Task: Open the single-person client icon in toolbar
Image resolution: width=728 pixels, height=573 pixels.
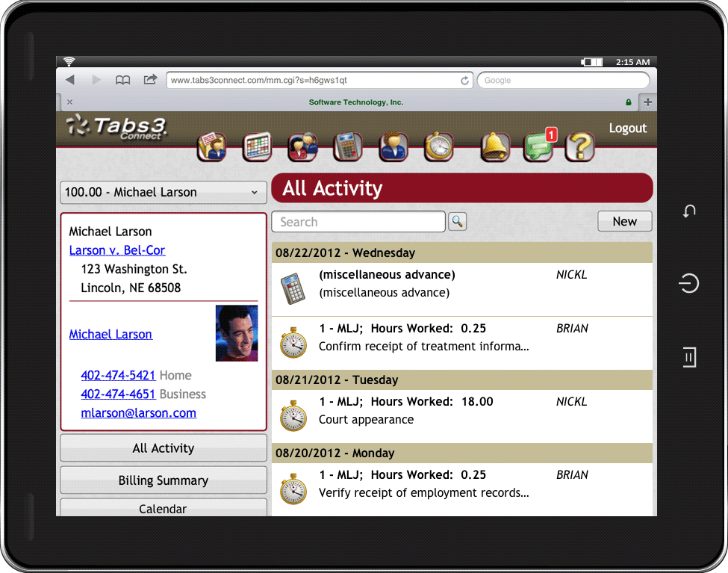Action: 393,147
